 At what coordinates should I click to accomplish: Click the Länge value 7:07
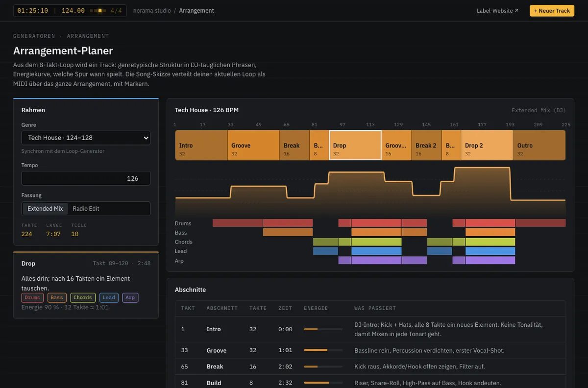pos(53,234)
